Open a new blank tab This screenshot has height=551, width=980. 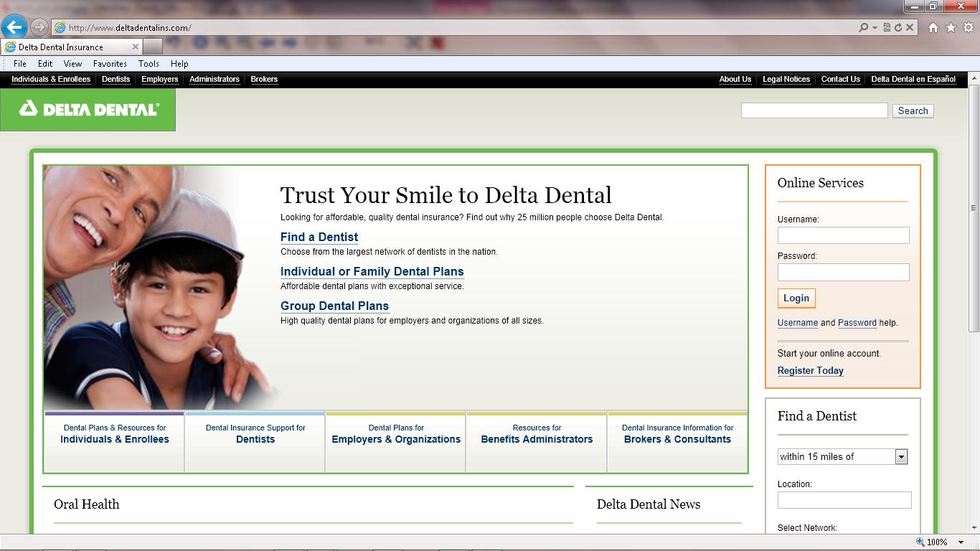(x=153, y=47)
